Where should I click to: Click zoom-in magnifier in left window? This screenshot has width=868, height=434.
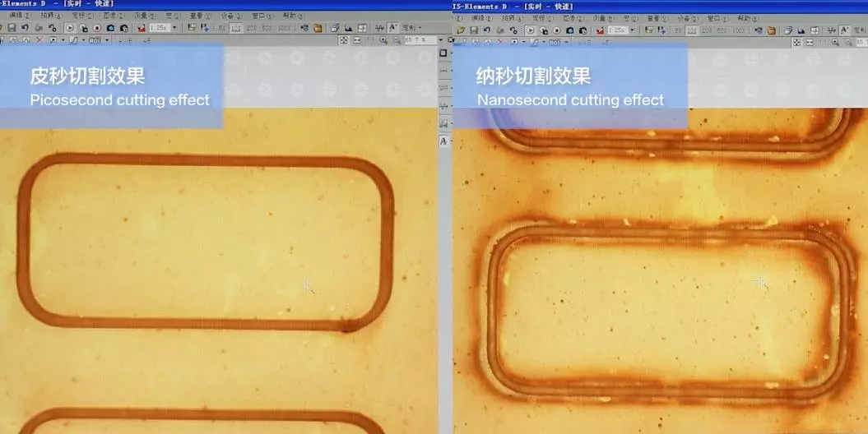(383, 39)
